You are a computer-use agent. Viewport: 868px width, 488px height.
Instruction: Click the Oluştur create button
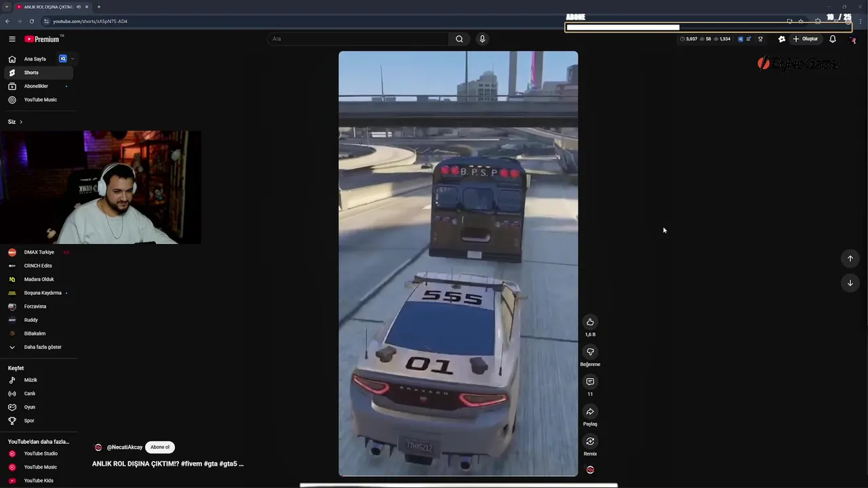click(806, 39)
